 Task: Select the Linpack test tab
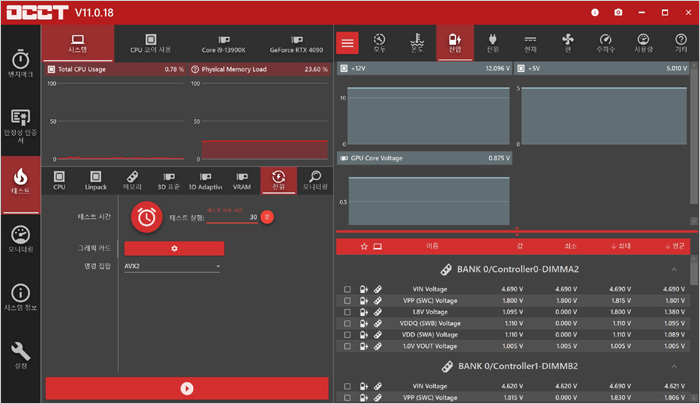click(x=96, y=181)
